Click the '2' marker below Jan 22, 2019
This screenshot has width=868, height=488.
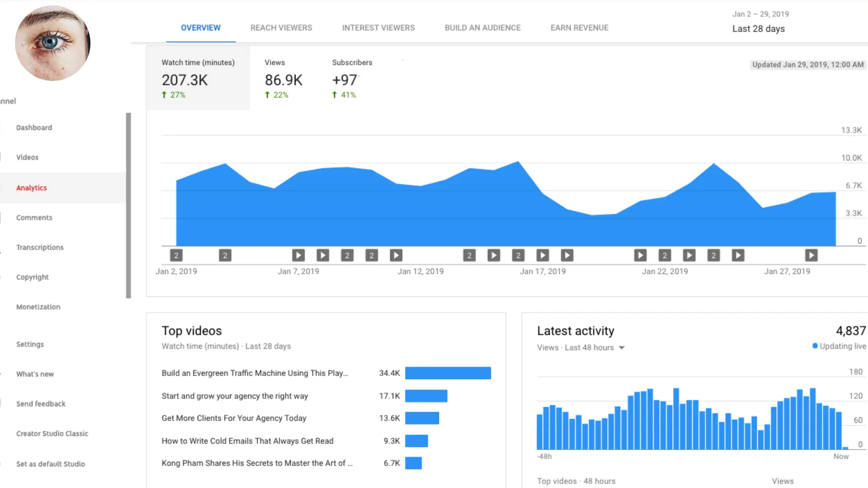click(x=665, y=255)
